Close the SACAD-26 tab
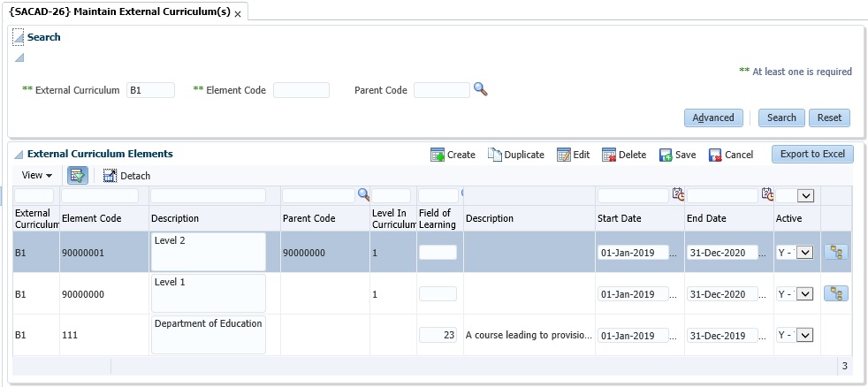868x387 pixels. 238,14
